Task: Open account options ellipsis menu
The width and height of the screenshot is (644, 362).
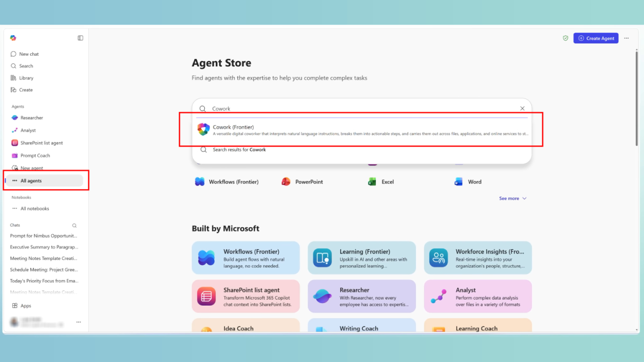Action: (78, 322)
